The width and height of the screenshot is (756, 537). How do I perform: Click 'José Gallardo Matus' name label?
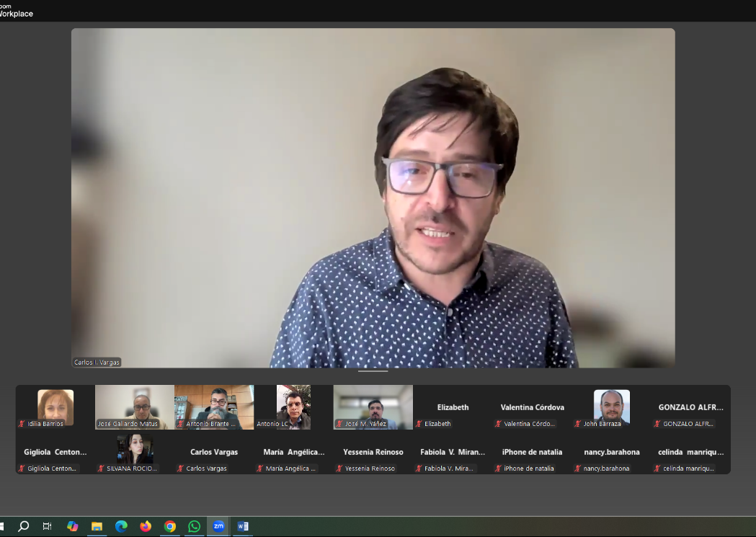[x=128, y=424]
